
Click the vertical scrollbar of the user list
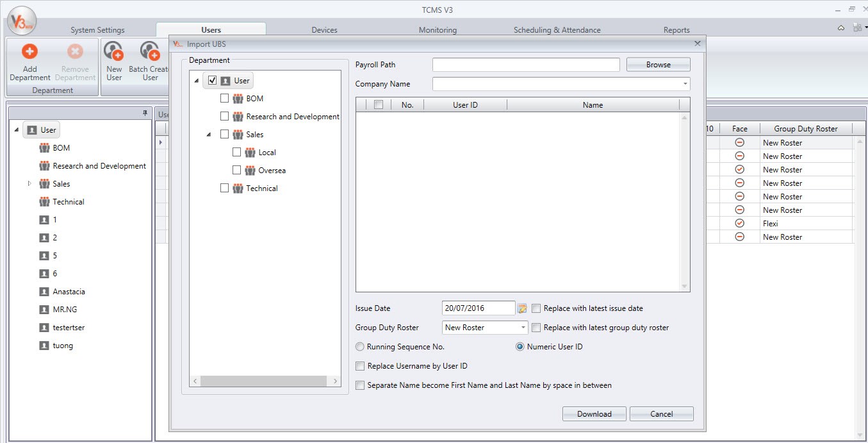tap(684, 202)
